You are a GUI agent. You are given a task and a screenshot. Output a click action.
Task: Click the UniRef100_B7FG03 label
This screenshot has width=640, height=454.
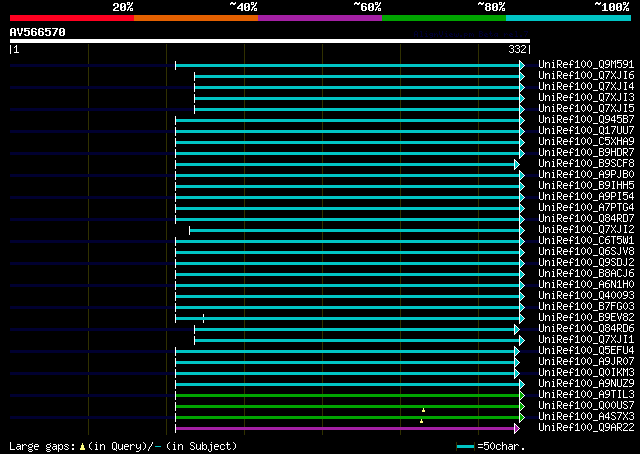coord(586,306)
